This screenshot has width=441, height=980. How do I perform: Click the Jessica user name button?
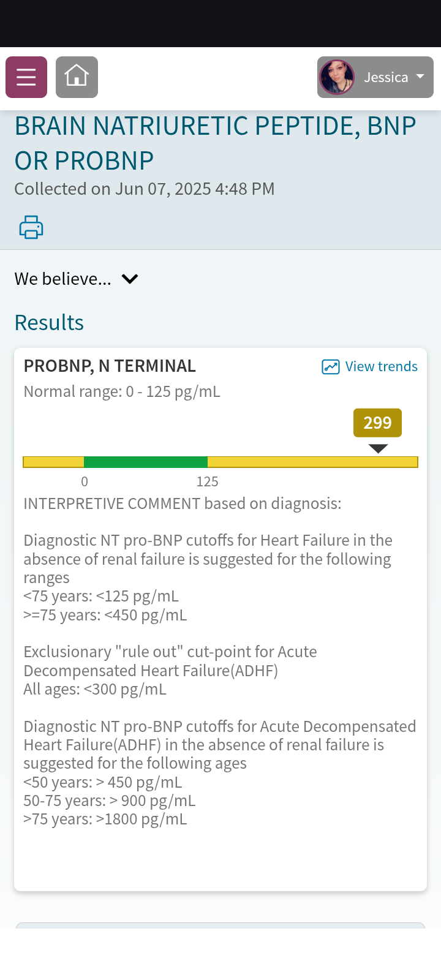click(386, 77)
